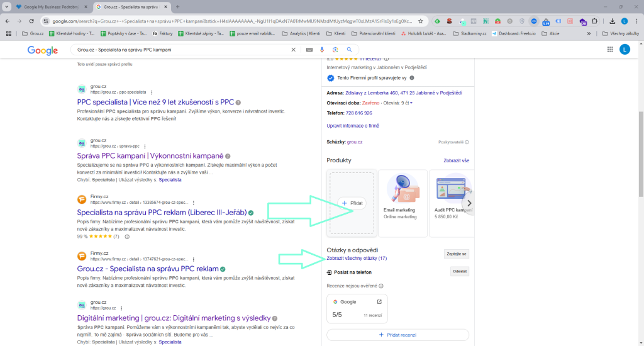
Task: Open the Faktury bookmark
Action: 162,34
